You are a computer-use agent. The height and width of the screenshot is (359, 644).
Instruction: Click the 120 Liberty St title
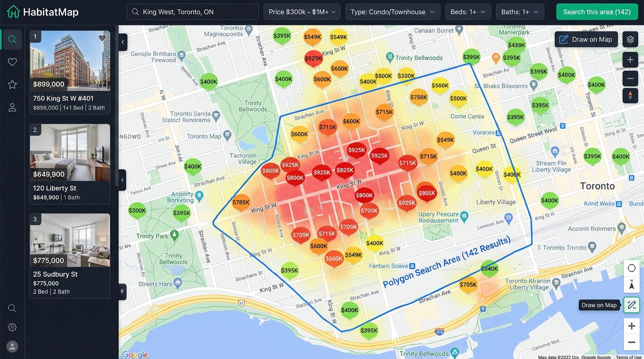tap(55, 188)
